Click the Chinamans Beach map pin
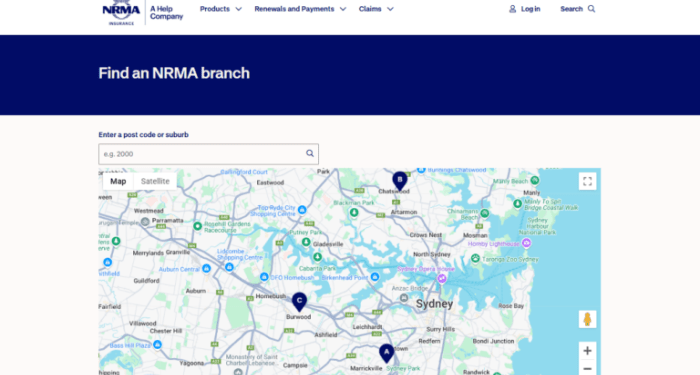Screen dimensions: 700x375 coord(485,213)
